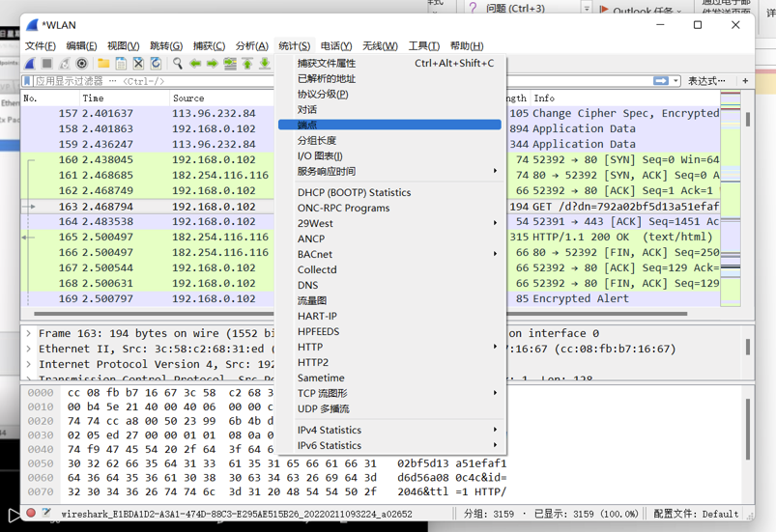Image resolution: width=776 pixels, height=532 pixels.
Task: Click the play triangle beneath Wireshark window
Action: (14, 515)
